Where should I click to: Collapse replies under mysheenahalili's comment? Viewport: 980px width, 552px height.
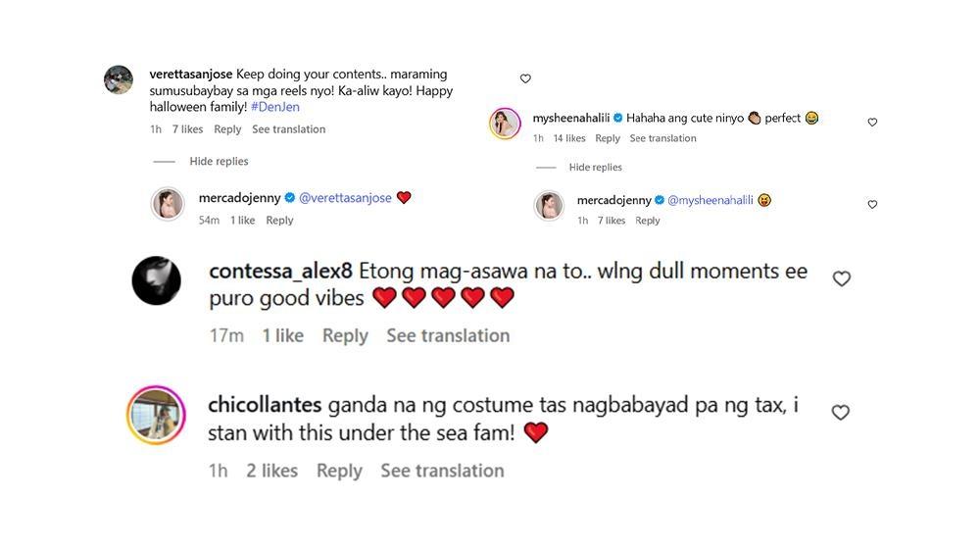tap(595, 167)
